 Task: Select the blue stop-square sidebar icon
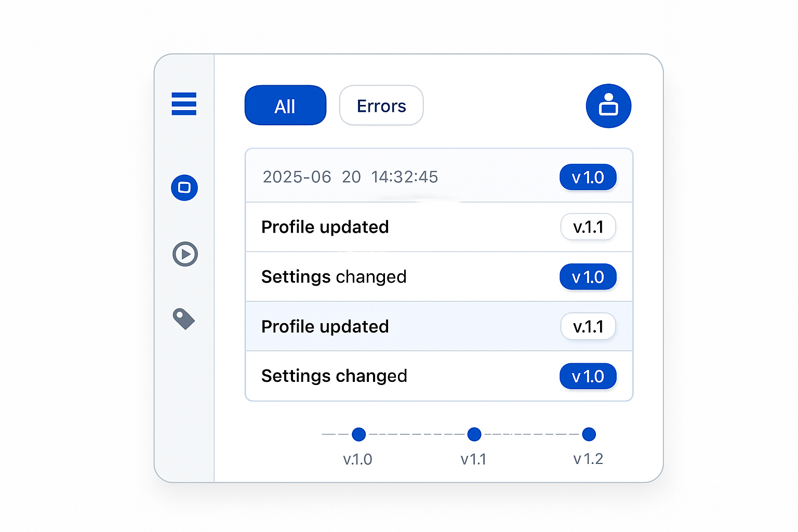coord(184,188)
